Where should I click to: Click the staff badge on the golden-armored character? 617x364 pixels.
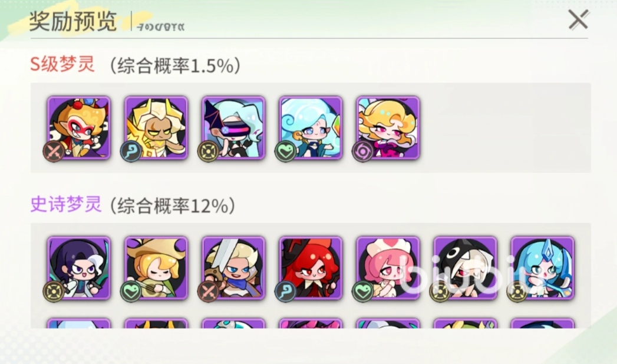(x=131, y=151)
